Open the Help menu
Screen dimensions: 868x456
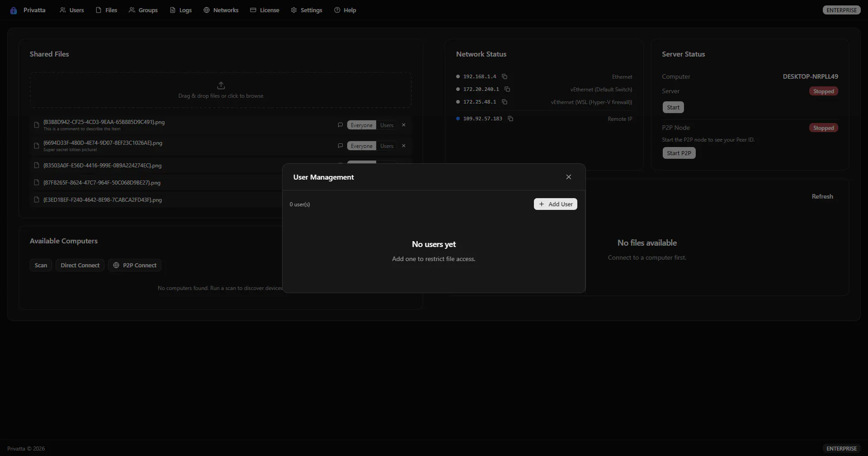coord(345,10)
